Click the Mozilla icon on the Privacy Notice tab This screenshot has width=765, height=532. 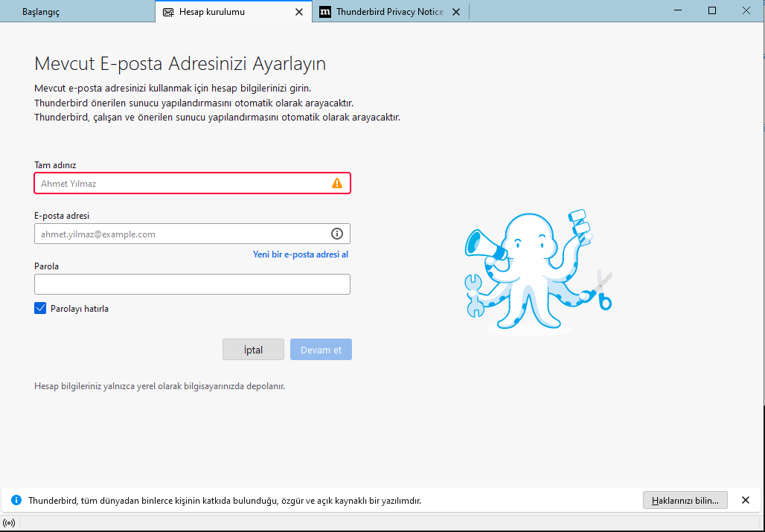point(325,12)
